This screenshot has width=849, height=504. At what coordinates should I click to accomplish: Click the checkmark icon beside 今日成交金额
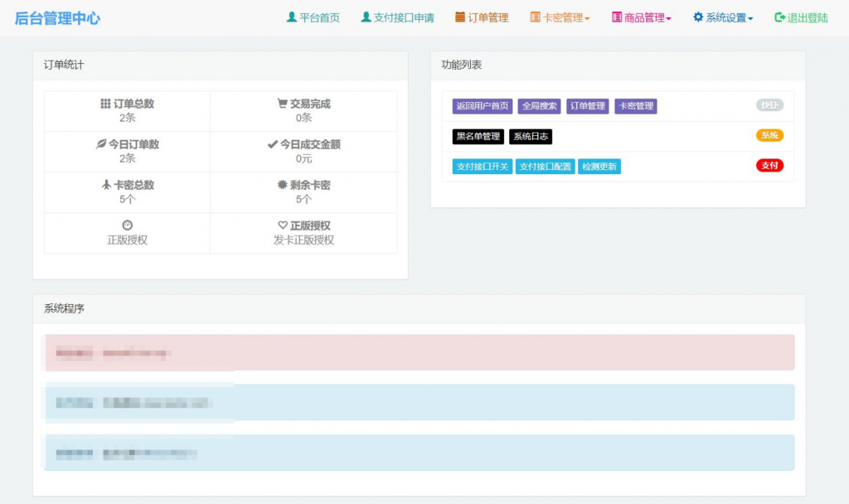tap(272, 144)
